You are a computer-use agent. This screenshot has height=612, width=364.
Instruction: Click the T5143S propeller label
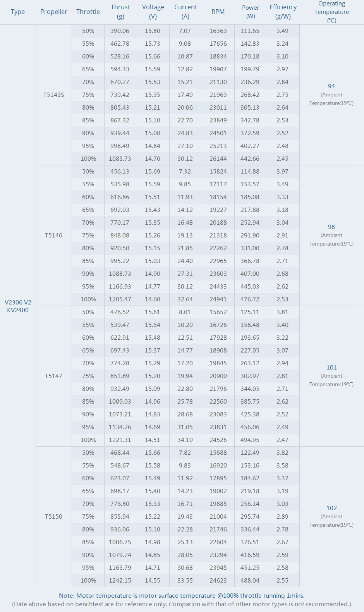[x=53, y=95]
